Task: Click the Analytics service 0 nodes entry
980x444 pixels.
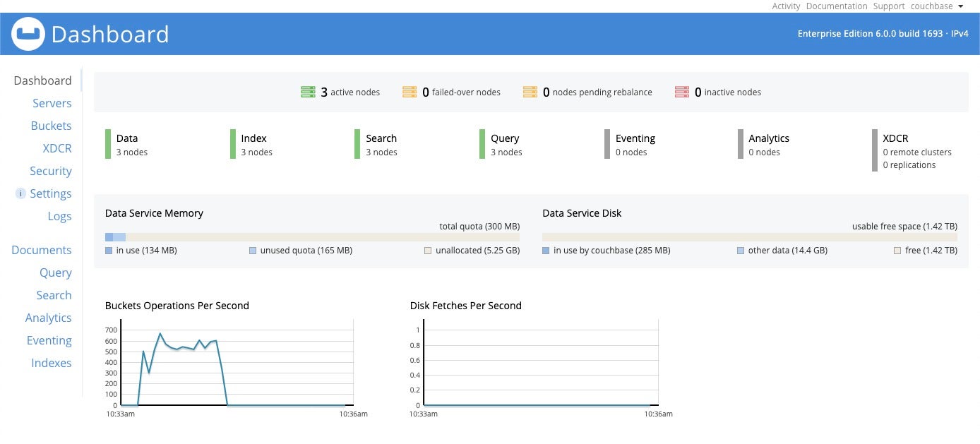Action: click(x=764, y=145)
